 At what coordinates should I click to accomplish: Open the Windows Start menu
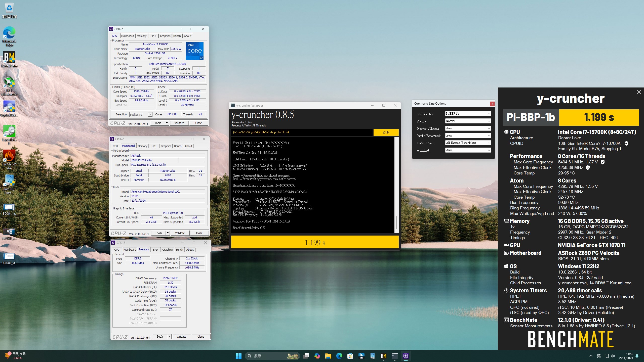[238, 356]
